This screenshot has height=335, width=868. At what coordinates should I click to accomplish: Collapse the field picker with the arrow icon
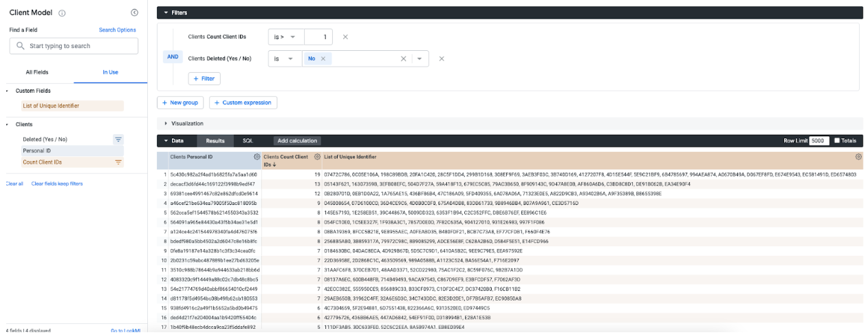point(134,13)
